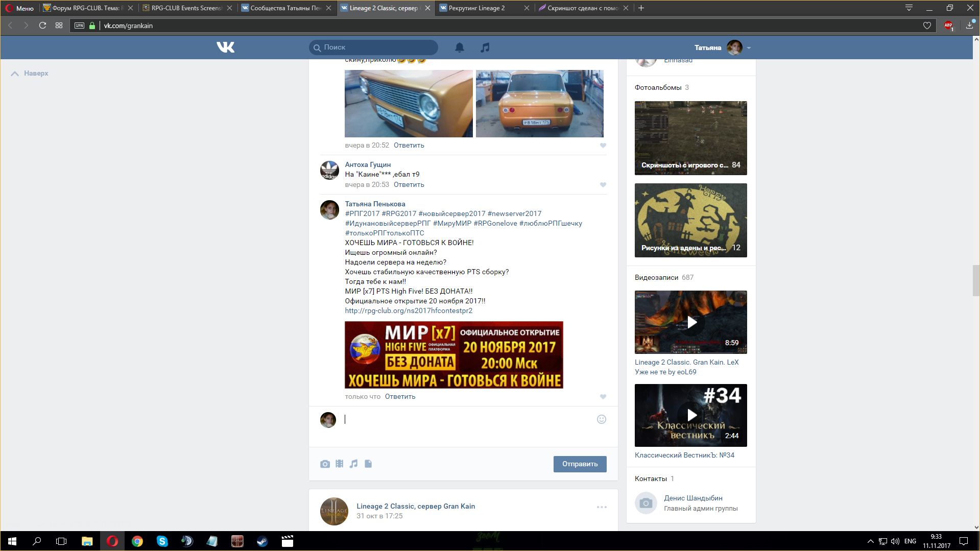Like the car photos comment from 20:52
The height and width of the screenshot is (551, 980).
pos(603,146)
